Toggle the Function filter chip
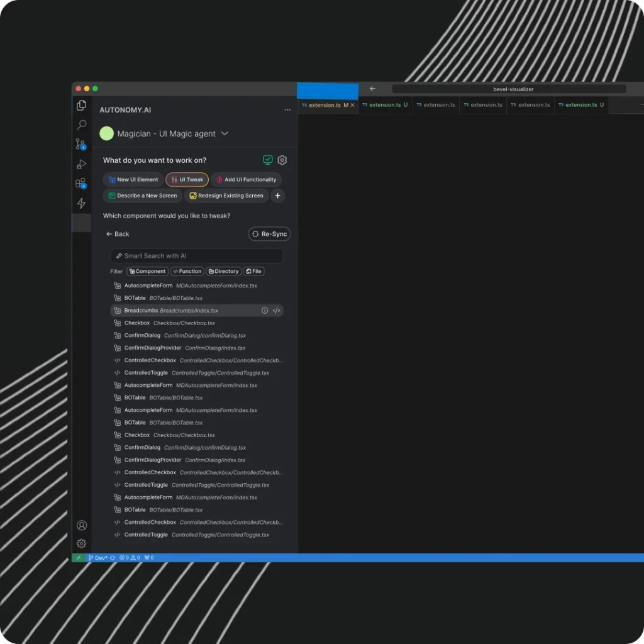The width and height of the screenshot is (644, 644). pos(187,272)
